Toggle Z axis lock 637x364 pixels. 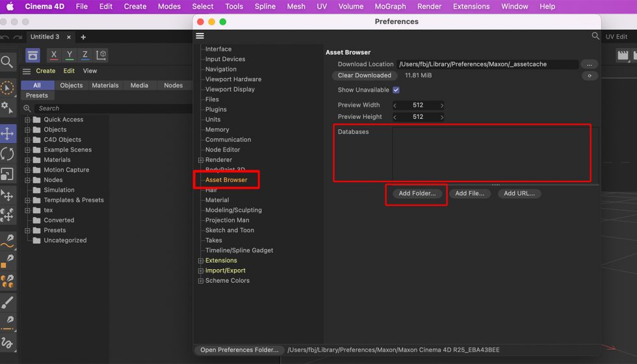[85, 55]
